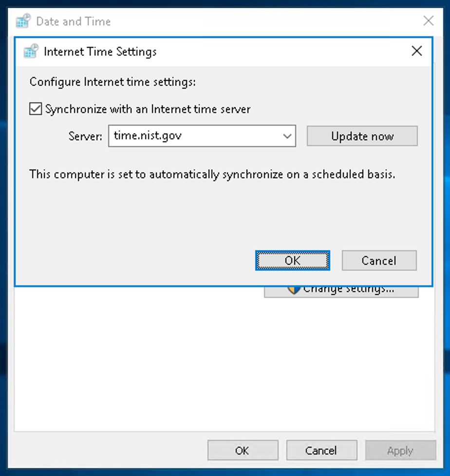
Task: Click the Server: label
Action: pos(85,136)
